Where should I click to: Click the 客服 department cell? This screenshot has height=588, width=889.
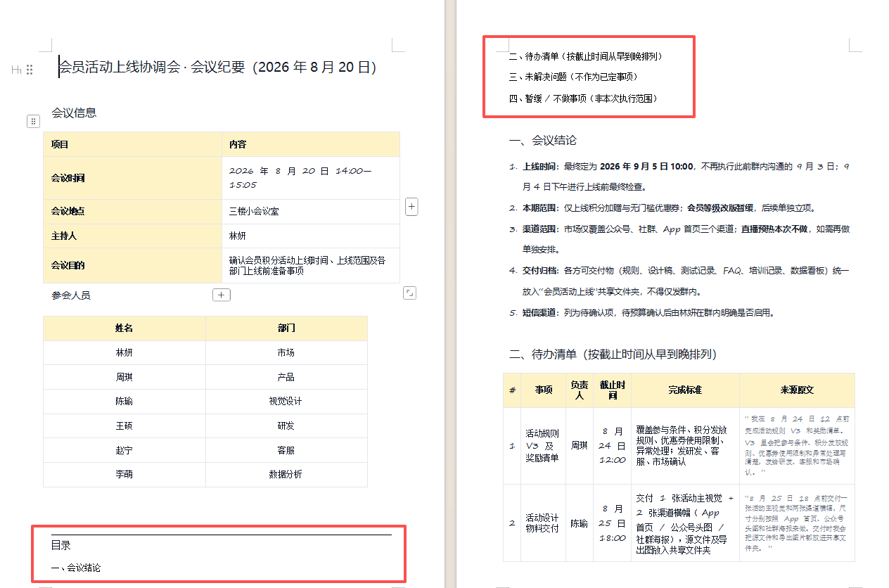[x=286, y=450]
